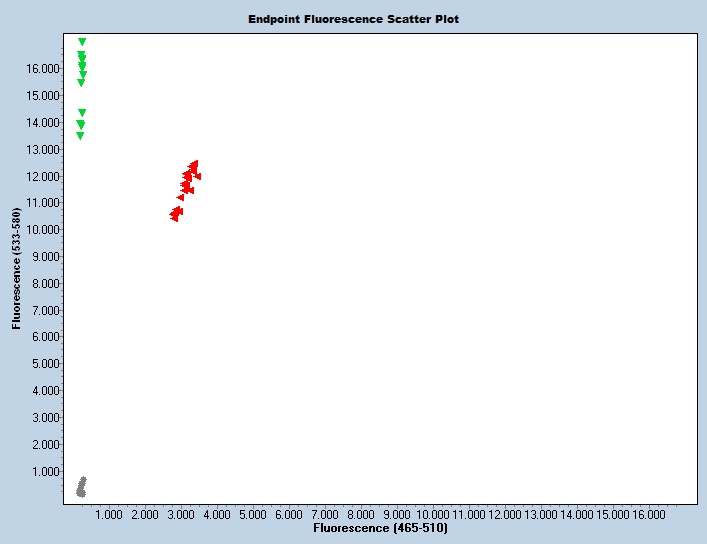Click the dense green cluster around 16.000
The height and width of the screenshot is (544, 707).
(x=82, y=64)
